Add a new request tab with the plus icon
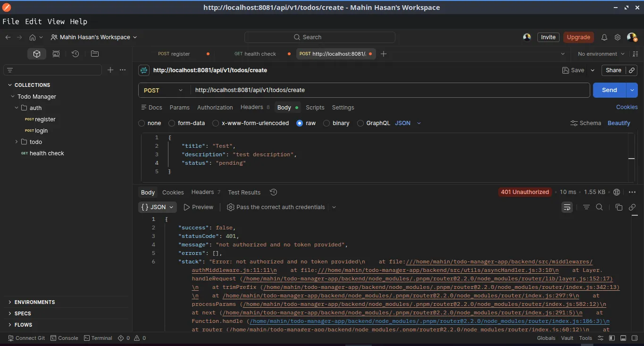The height and width of the screenshot is (346, 644). click(384, 54)
